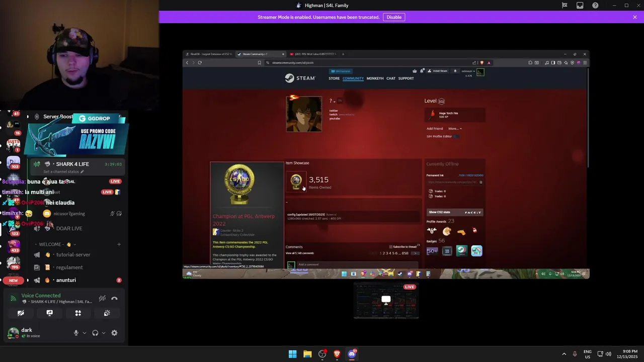Click showcased trophy item next to 3,515
This screenshot has width=644, height=362.
point(296,181)
